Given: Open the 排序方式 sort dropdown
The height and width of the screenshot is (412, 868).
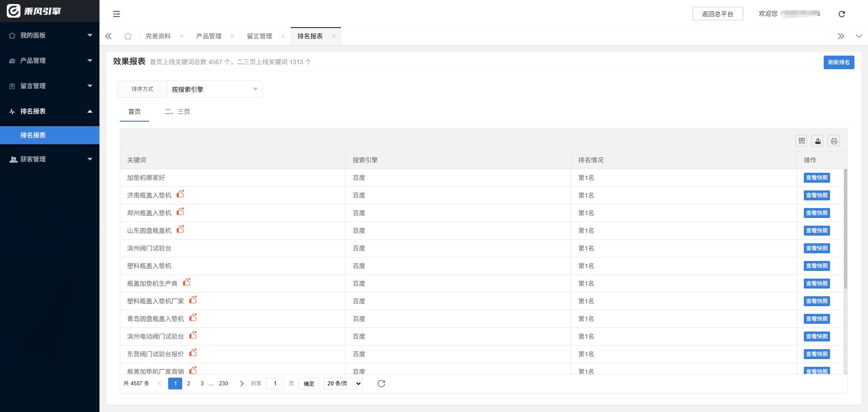Looking at the screenshot, I should click(214, 90).
